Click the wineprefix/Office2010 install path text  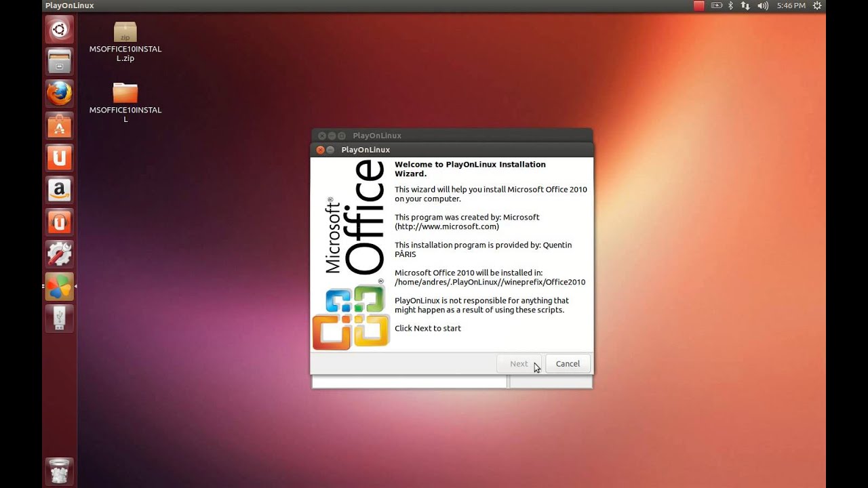click(x=490, y=282)
